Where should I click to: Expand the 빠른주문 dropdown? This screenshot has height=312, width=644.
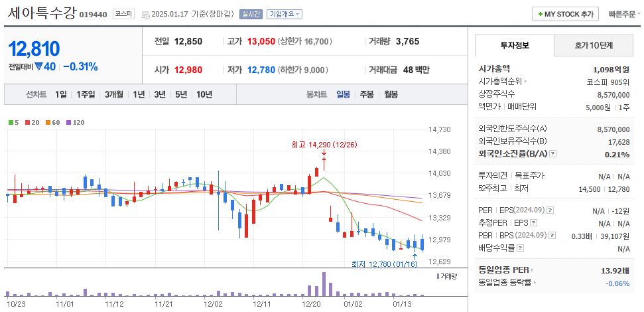625,14
